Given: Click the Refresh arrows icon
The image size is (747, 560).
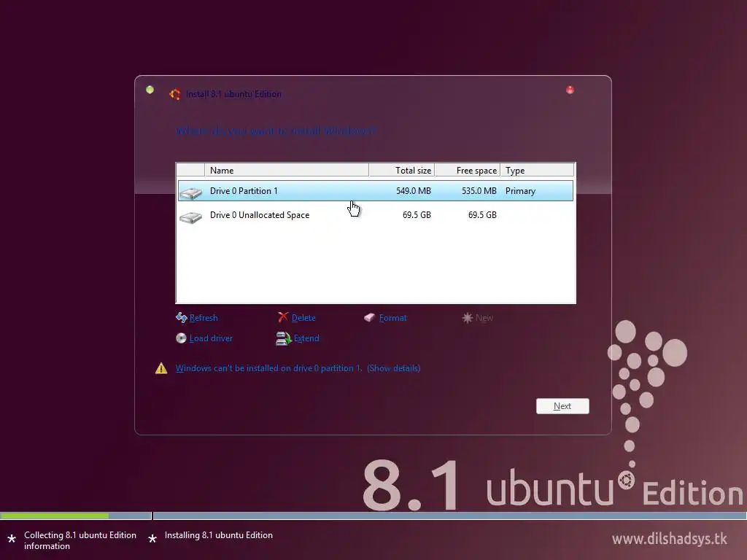Looking at the screenshot, I should click(181, 318).
